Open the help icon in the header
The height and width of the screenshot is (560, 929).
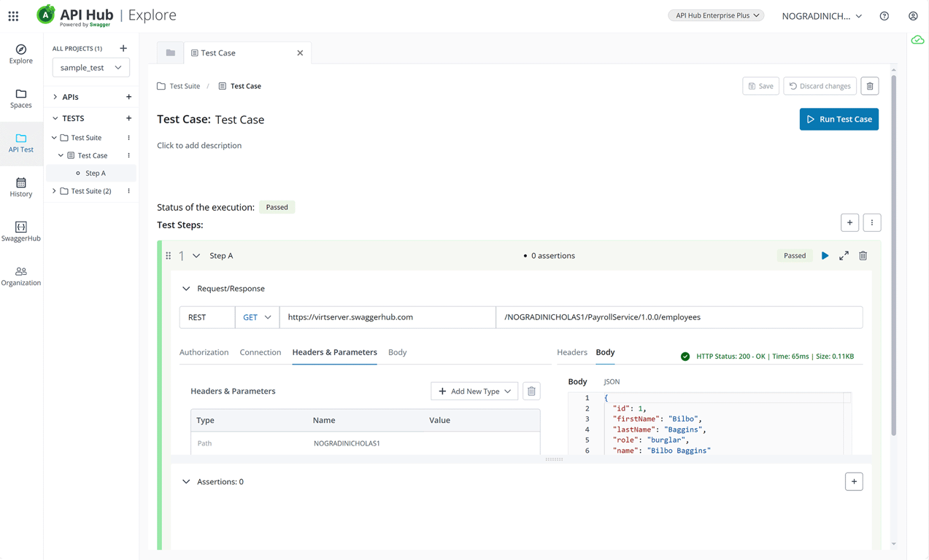point(884,15)
